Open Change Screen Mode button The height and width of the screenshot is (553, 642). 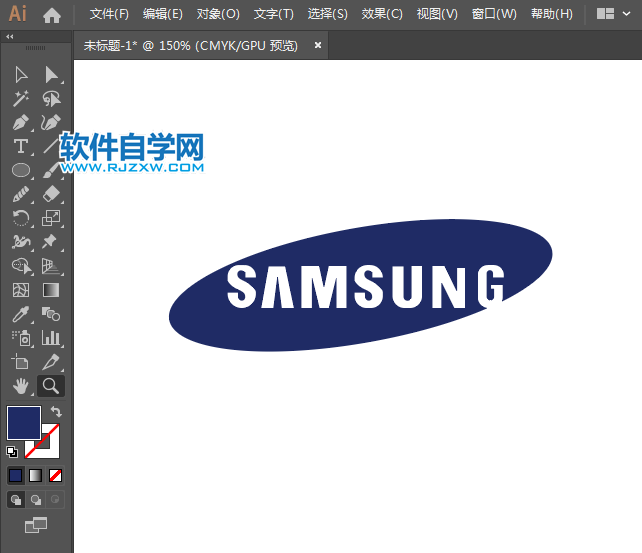pos(36,525)
